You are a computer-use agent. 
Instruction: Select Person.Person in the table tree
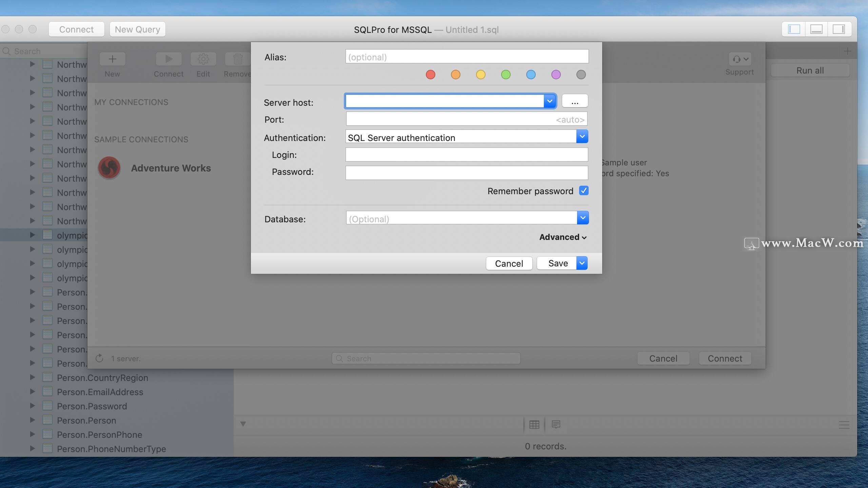pos(86,420)
